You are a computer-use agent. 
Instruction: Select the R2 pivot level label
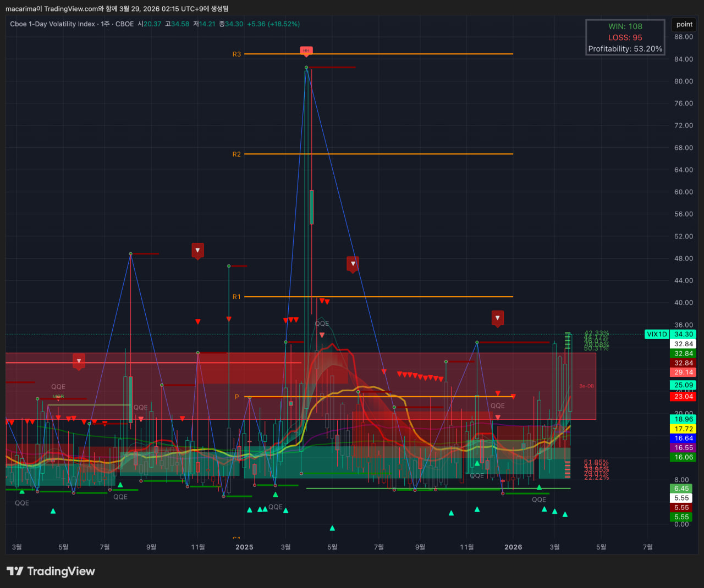click(237, 154)
